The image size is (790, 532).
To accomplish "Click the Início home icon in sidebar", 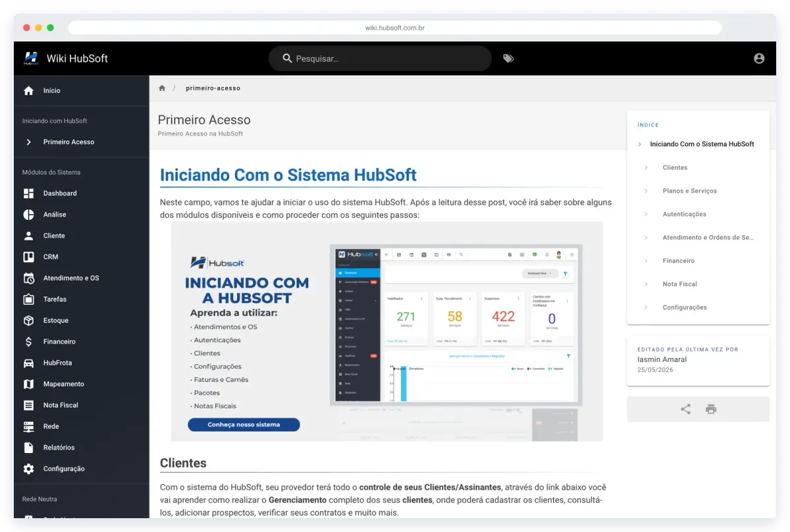I will pos(28,91).
